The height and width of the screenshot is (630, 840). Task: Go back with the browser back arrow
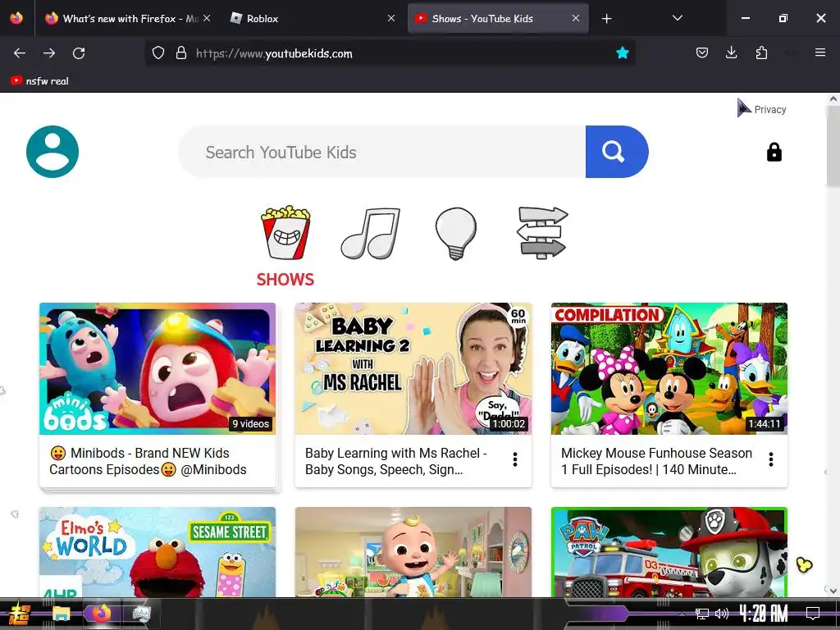pos(20,53)
